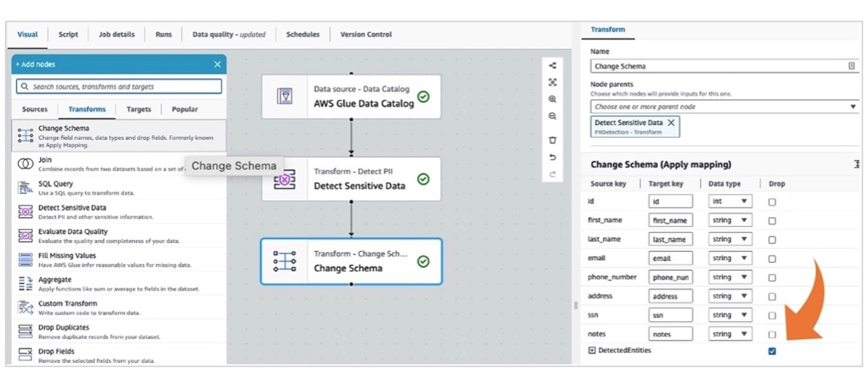This screenshot has width=868, height=385.
Task: Check the Drop box for address
Action: pos(772,297)
